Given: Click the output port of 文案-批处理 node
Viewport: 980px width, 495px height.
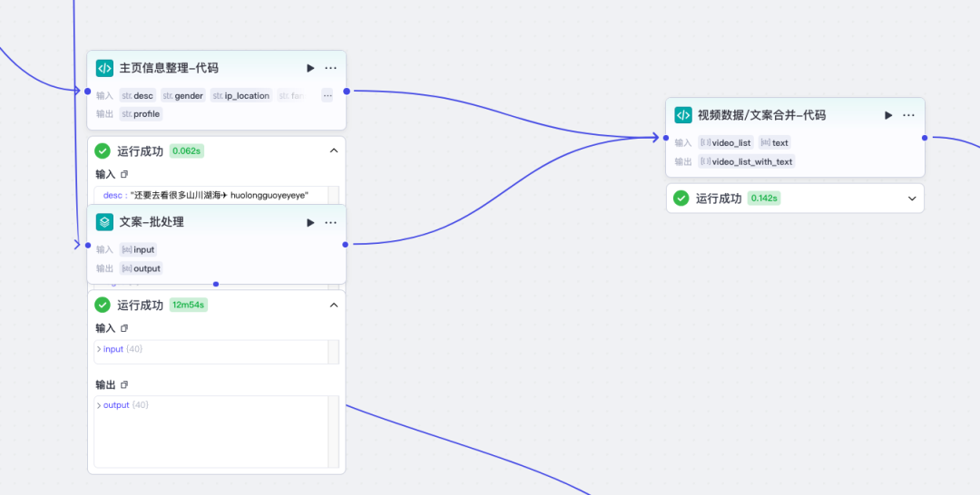Looking at the screenshot, I should point(346,244).
